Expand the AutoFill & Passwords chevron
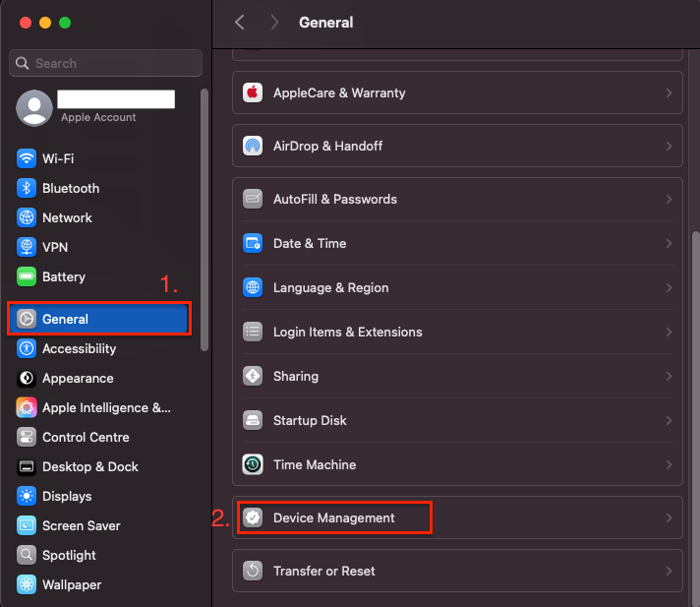 (x=669, y=199)
